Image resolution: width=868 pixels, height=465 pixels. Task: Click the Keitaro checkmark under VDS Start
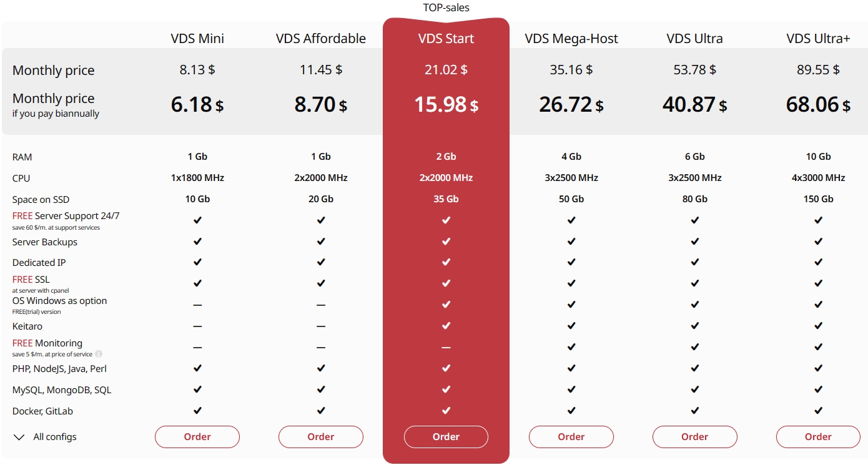446,325
